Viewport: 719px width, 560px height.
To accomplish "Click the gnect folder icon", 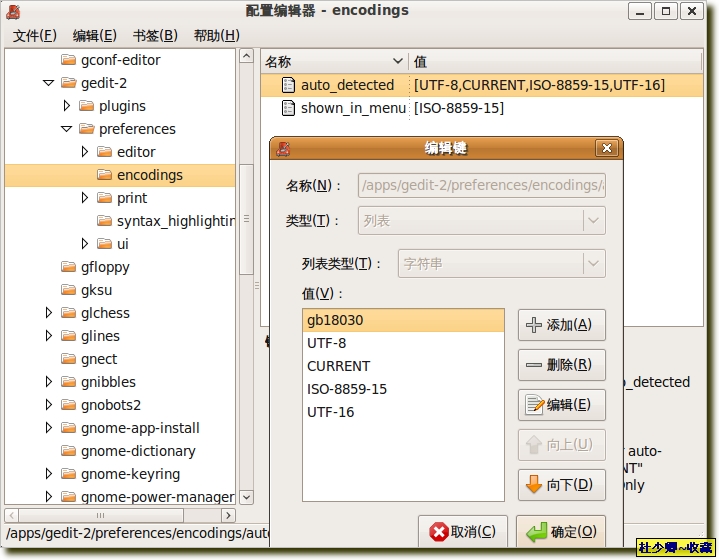I will [68, 359].
